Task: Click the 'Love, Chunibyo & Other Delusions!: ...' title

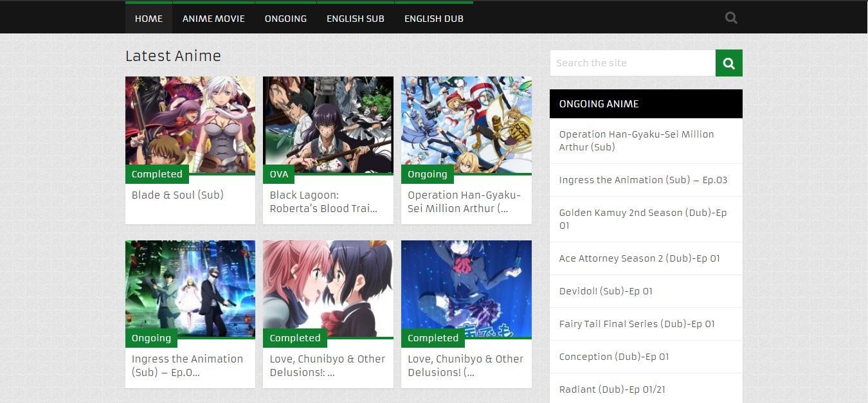Action: click(x=327, y=366)
